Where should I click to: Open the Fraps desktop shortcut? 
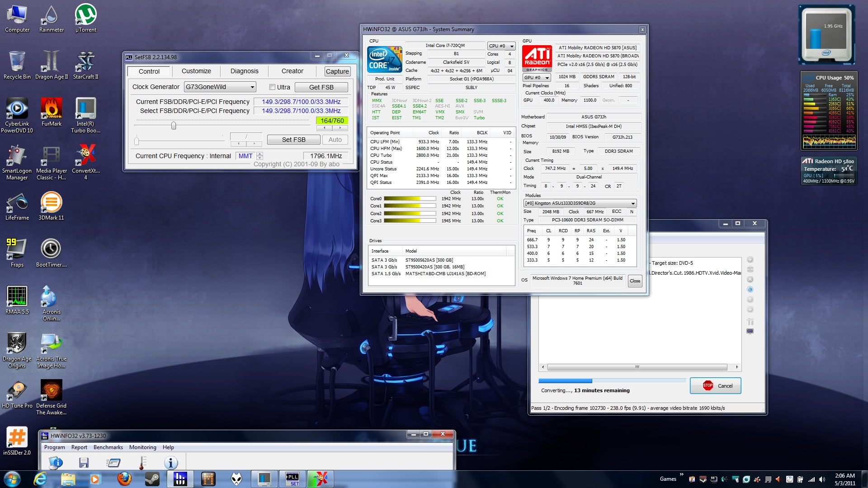pos(17,253)
